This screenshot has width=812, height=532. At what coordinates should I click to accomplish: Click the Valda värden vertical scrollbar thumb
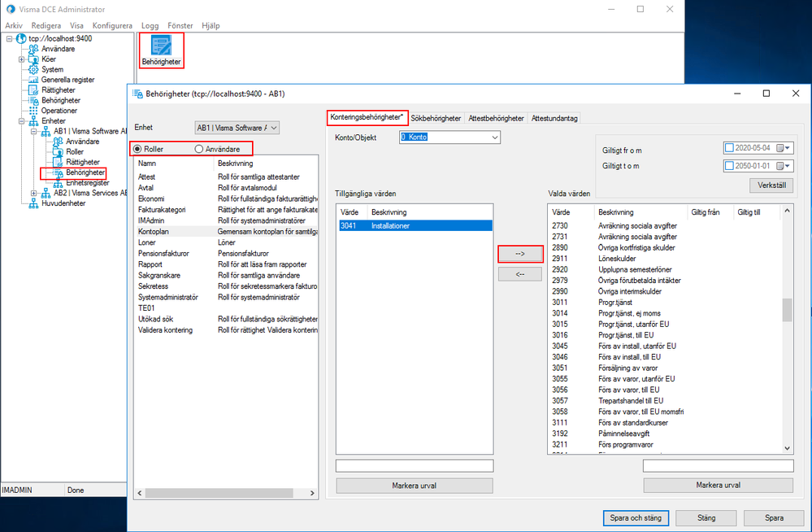787,310
